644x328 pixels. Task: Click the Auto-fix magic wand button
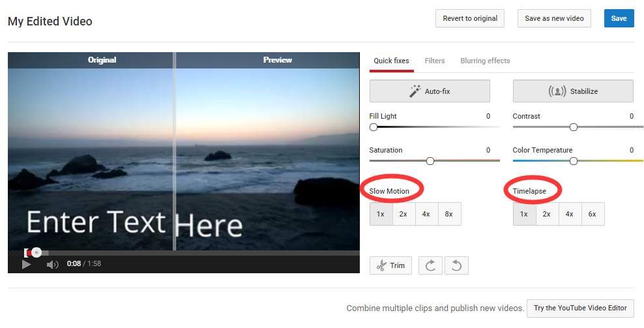[430, 91]
